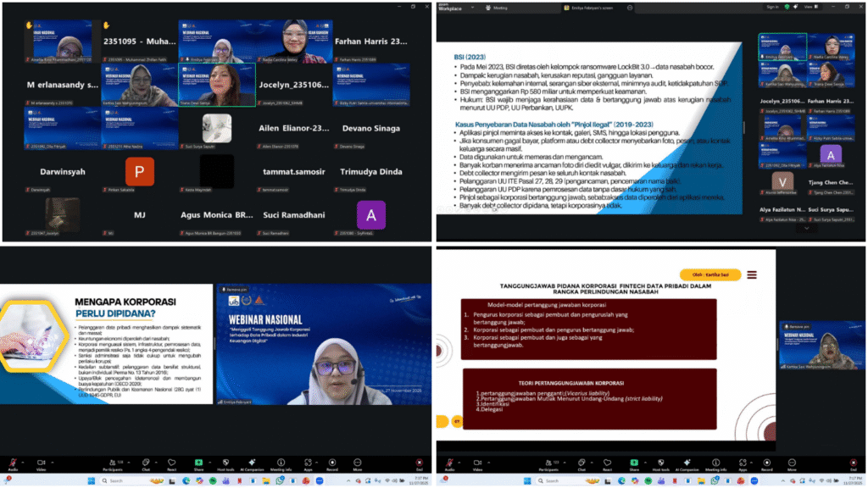
Task: Click green Share button in lower-right toolbar
Action: 635,463
